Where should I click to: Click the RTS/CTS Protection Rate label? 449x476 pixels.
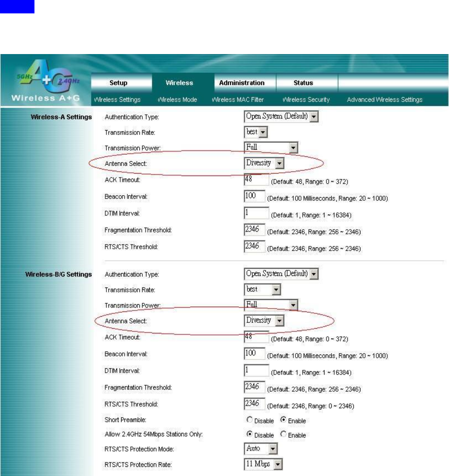(138, 465)
